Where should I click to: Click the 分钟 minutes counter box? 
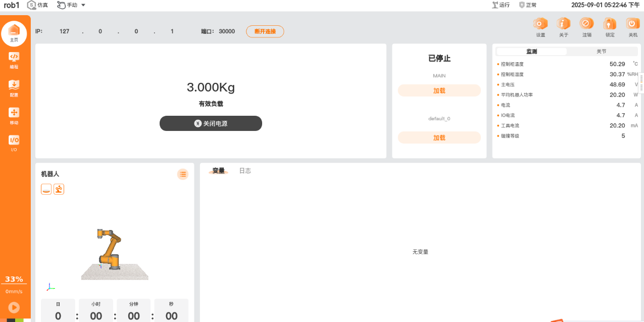pos(134,310)
